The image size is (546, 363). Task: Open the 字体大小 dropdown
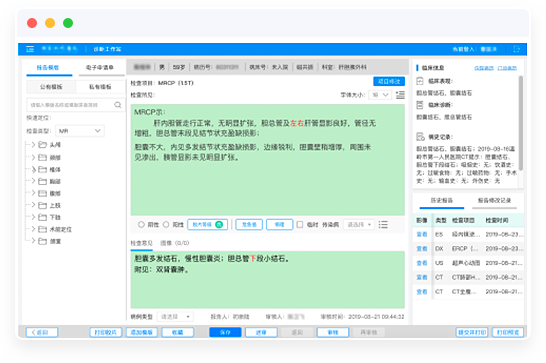pyautogui.click(x=380, y=95)
